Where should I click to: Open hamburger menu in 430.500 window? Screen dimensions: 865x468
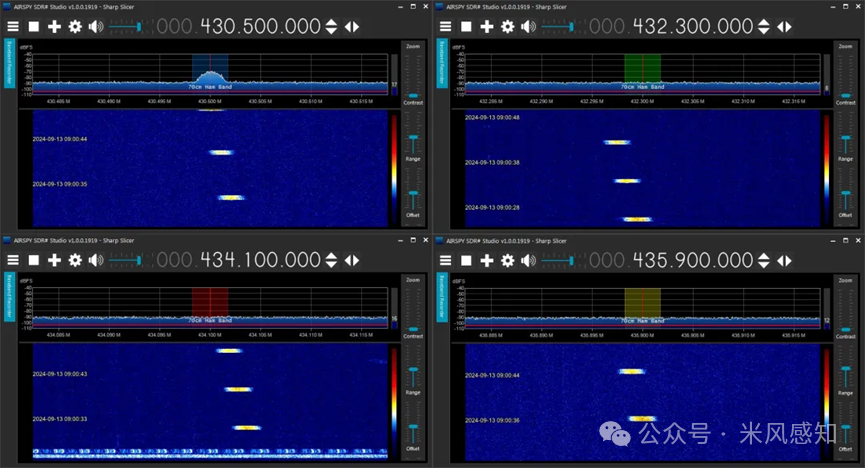click(13, 26)
